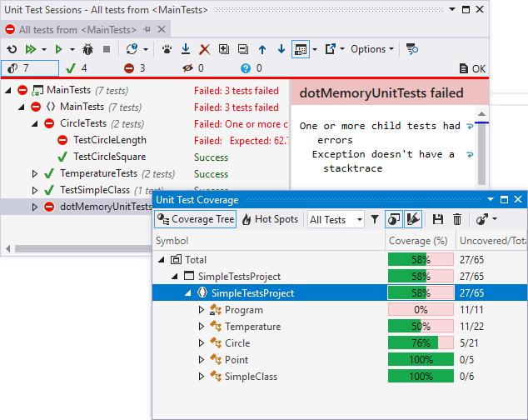
Task: Click the collapse all minus icon
Action: coord(242,50)
